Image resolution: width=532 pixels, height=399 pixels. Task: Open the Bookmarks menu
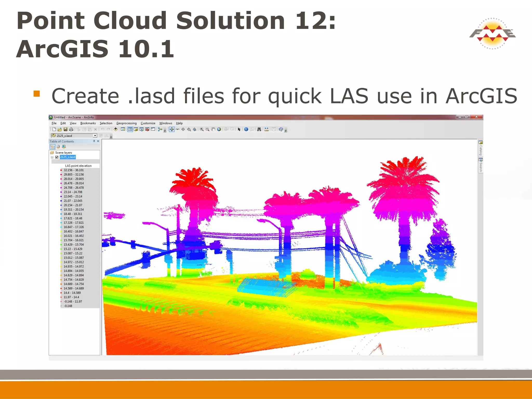88,123
